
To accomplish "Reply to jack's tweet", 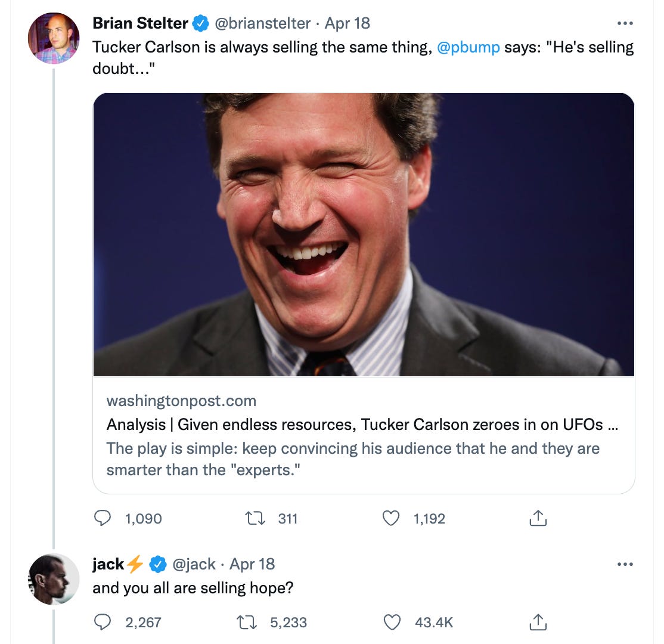I will point(103,622).
